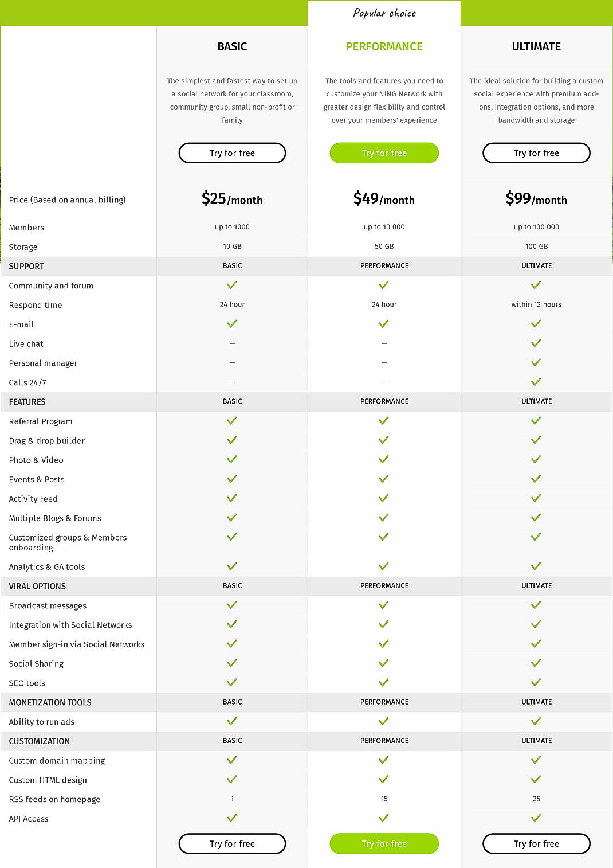Expand the VIRAL OPTIONS section header

pyautogui.click(x=37, y=586)
